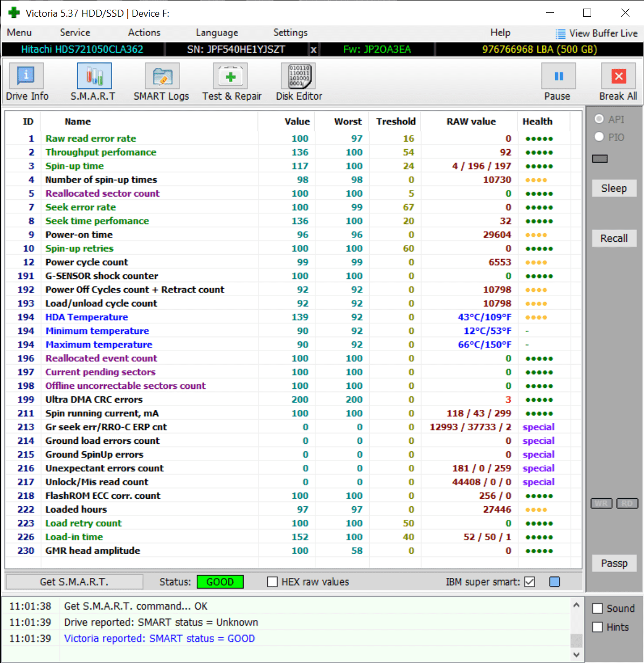Open the Drive Info panel

26,76
